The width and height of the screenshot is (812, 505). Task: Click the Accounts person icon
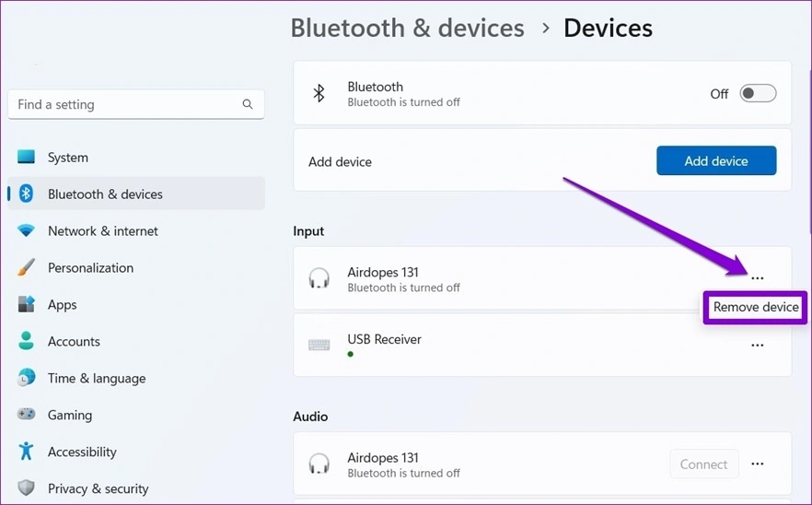point(26,341)
